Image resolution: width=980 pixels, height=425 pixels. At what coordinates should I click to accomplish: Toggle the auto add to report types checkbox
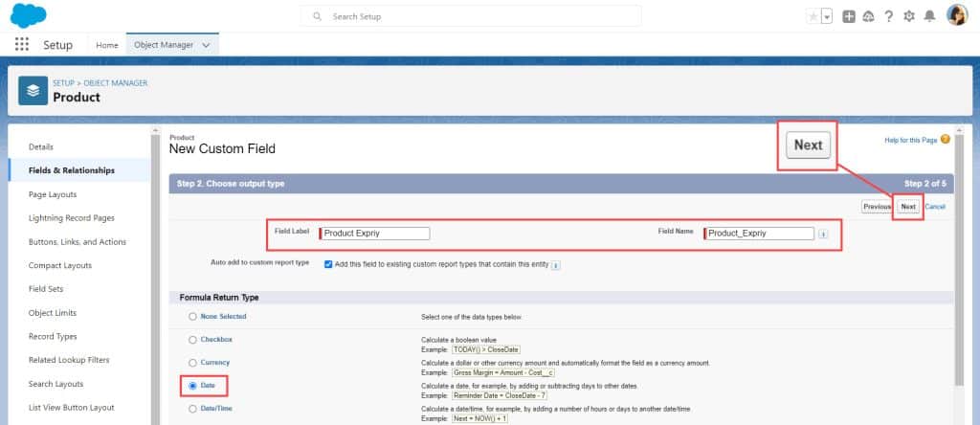tap(328, 264)
